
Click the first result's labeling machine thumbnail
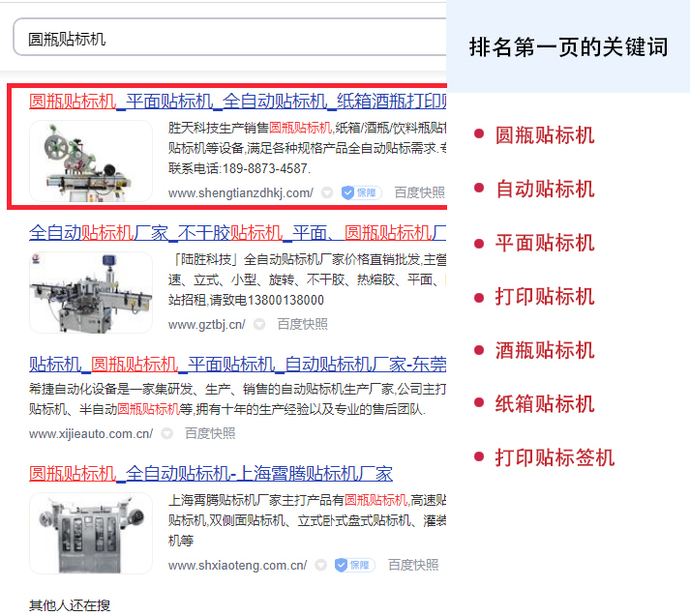click(91, 161)
